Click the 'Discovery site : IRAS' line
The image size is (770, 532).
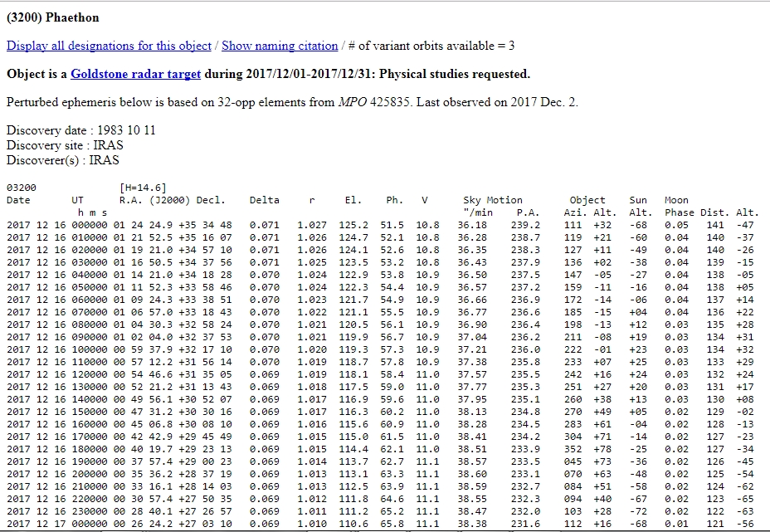(65, 145)
